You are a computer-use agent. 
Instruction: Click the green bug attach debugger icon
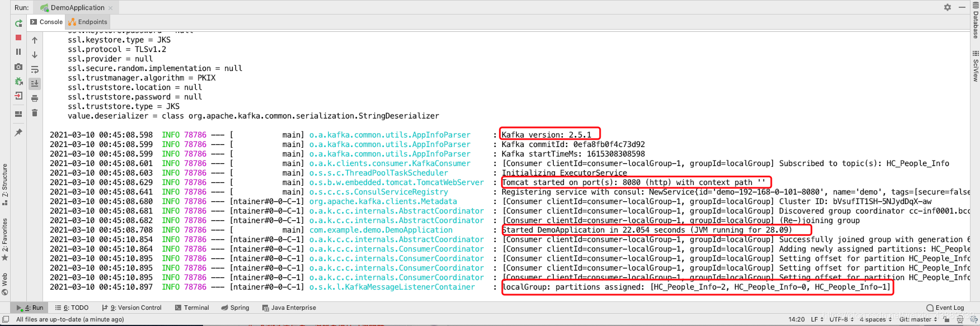pos(18,82)
